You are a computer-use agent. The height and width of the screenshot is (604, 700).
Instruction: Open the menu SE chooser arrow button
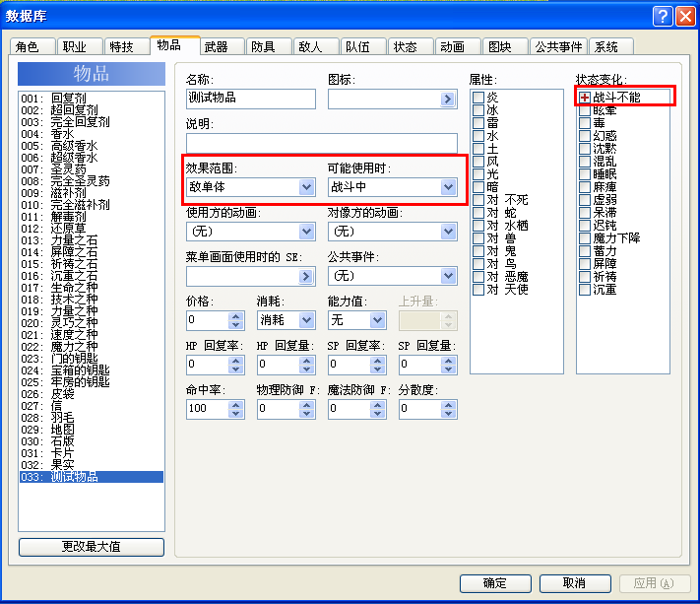[306, 276]
